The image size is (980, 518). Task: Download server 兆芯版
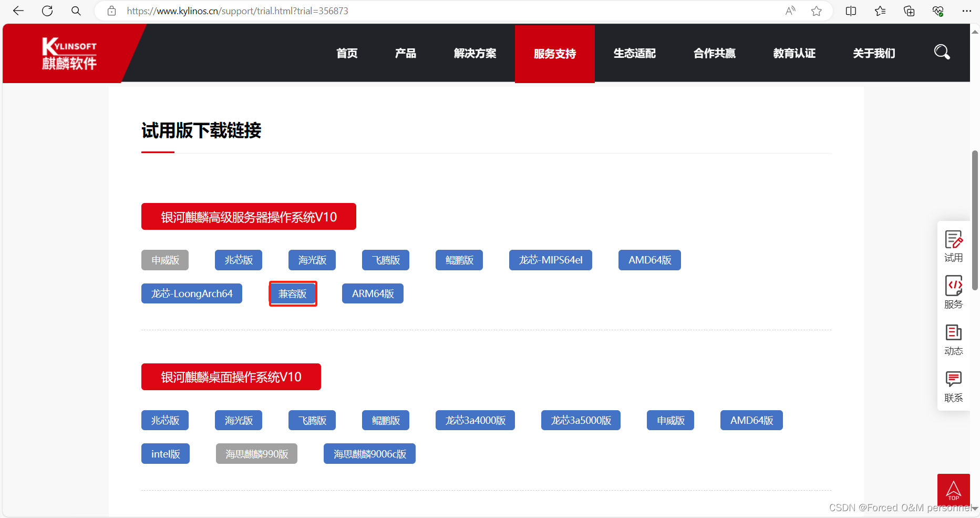coord(239,260)
